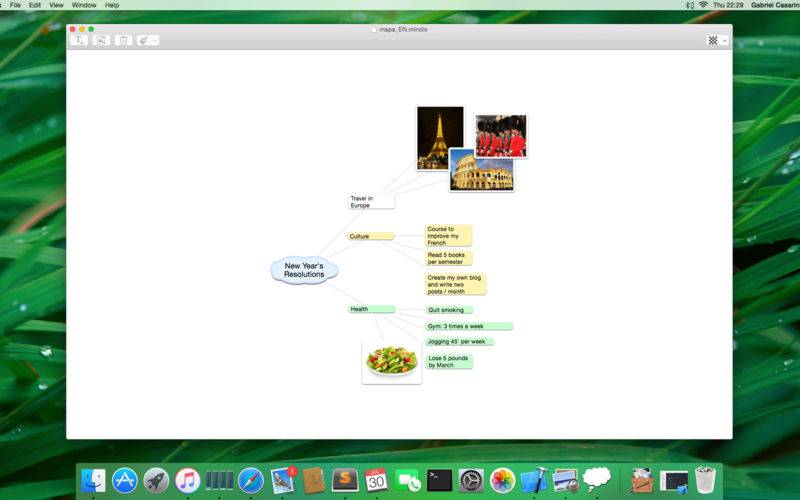Open the Wi-Fi status menu
Image resolution: width=800 pixels, height=500 pixels.
point(703,5)
